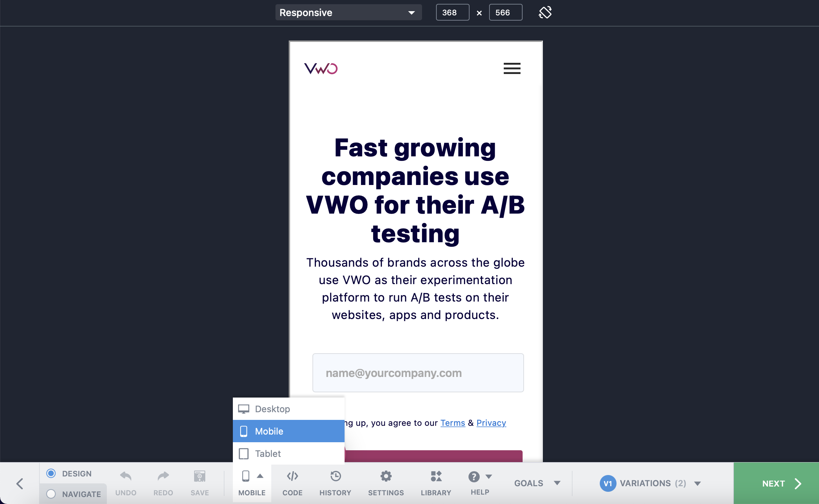This screenshot has height=504, width=819.
Task: Open the hamburger menu on the page
Action: click(x=512, y=68)
